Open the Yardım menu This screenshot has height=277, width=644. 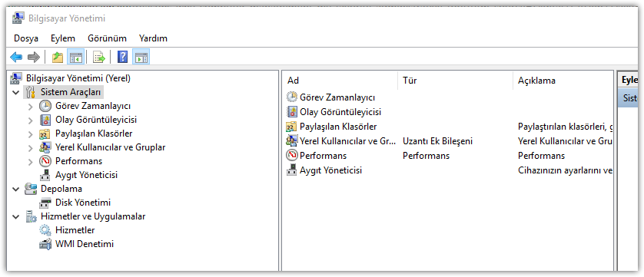153,38
